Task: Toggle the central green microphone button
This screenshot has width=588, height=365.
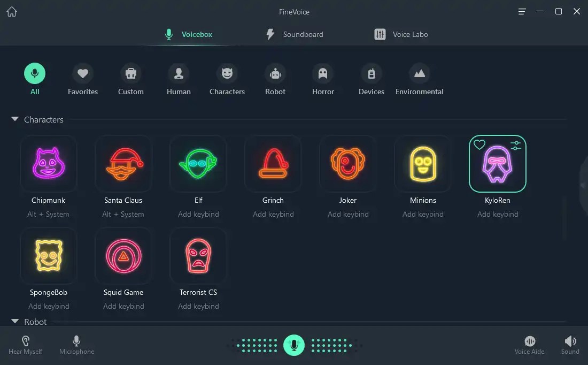Action: (294, 345)
